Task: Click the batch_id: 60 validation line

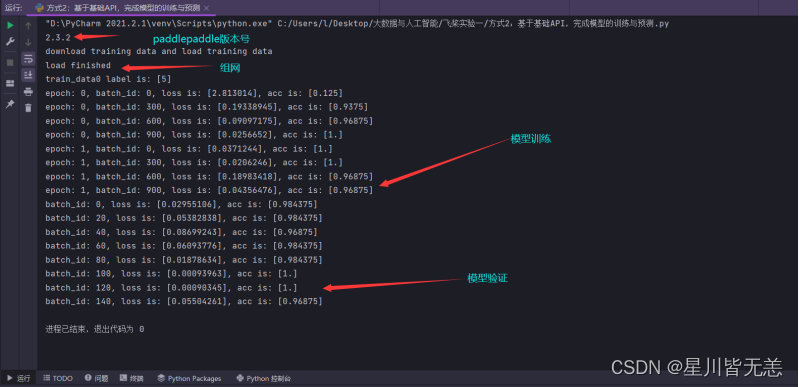Action: click(183, 246)
